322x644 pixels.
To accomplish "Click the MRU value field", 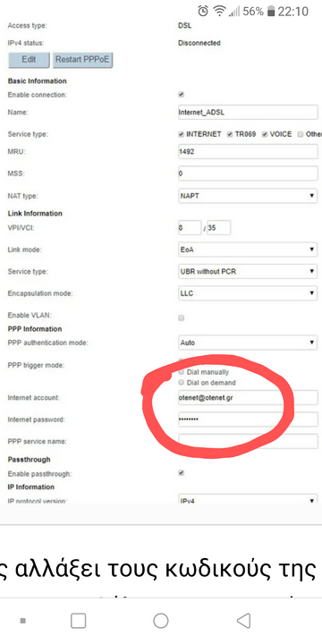I will (248, 151).
